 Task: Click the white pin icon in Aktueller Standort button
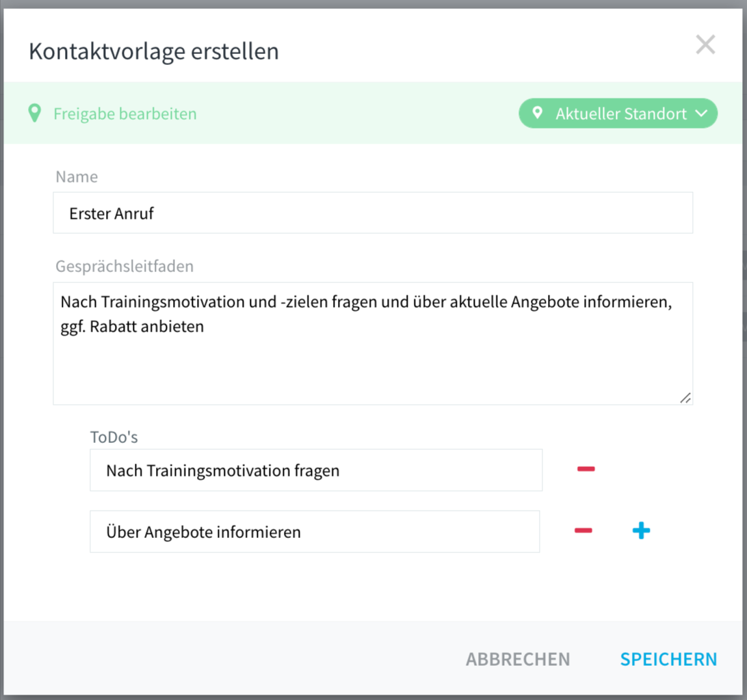pyautogui.click(x=538, y=113)
